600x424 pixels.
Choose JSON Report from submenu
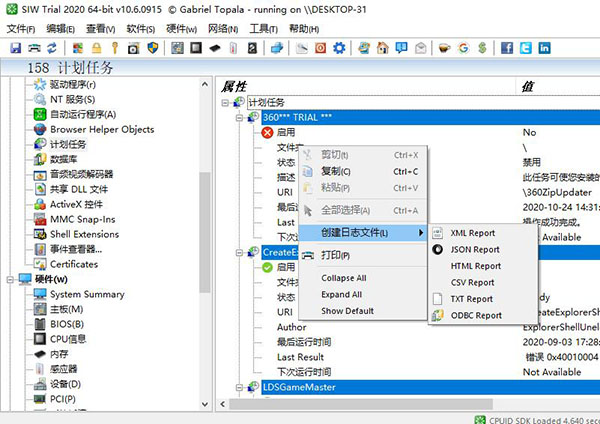click(x=483, y=249)
